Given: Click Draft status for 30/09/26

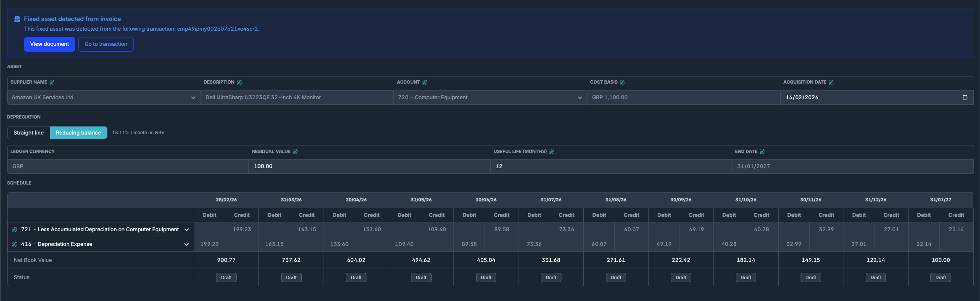Looking at the screenshot, I should point(681,277).
